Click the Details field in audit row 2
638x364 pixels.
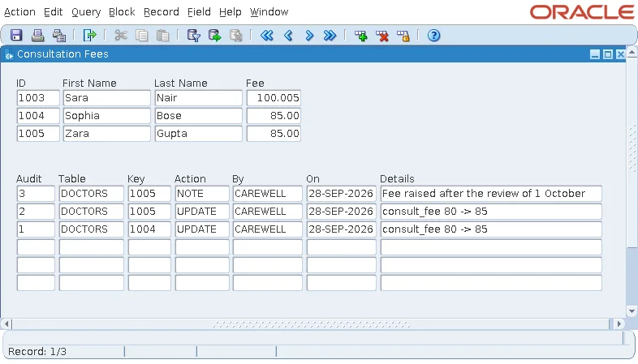coord(491,212)
